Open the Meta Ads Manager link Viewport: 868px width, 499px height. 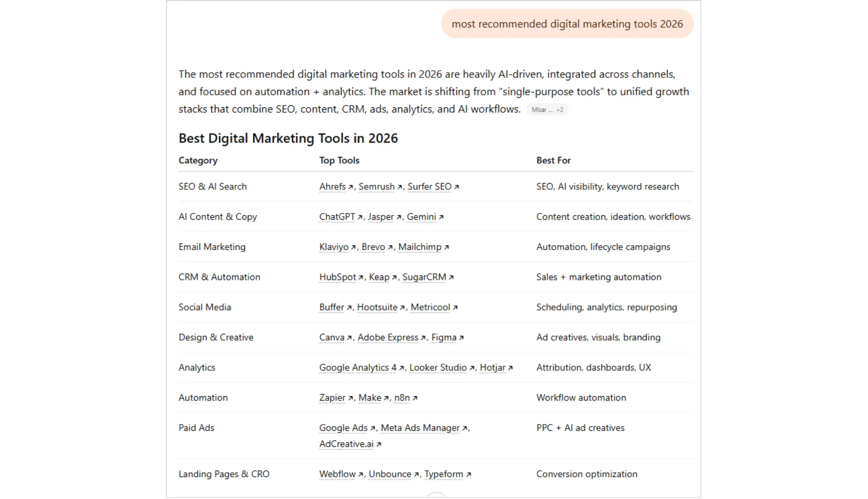coord(424,428)
